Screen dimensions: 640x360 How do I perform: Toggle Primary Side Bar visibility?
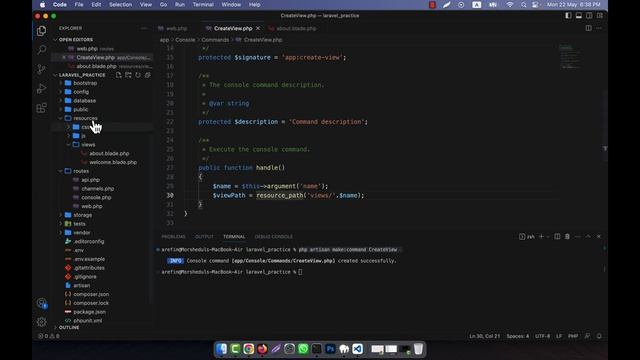(x=568, y=16)
